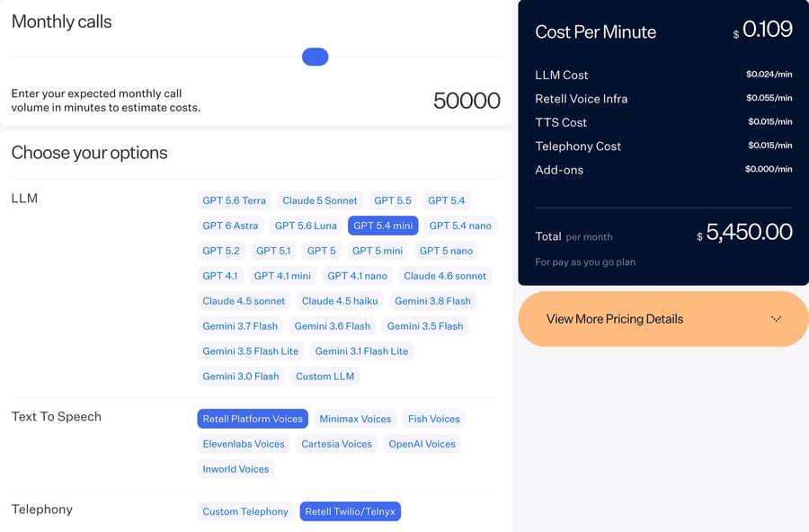Image resolution: width=809 pixels, height=532 pixels.
Task: Select the GPT 5.1 option
Action: (x=273, y=251)
